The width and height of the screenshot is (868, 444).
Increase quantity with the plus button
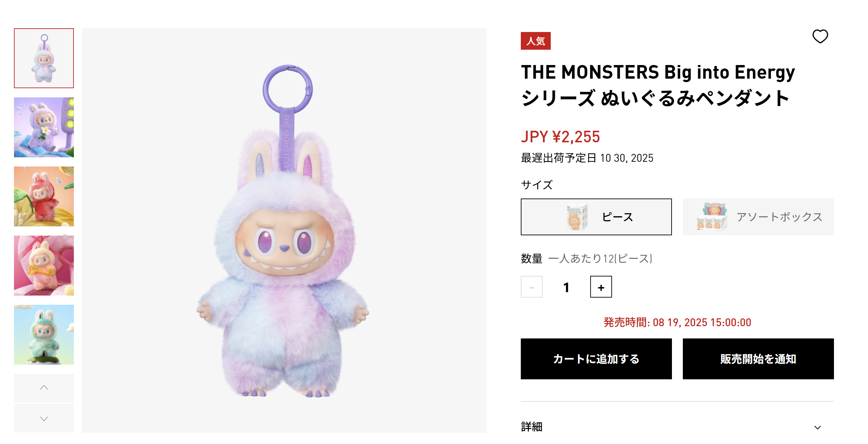pos(601,287)
